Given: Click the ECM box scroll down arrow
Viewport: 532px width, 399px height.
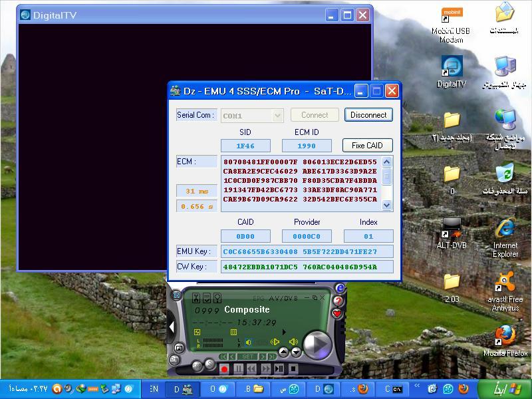Looking at the screenshot, I should [x=387, y=205].
